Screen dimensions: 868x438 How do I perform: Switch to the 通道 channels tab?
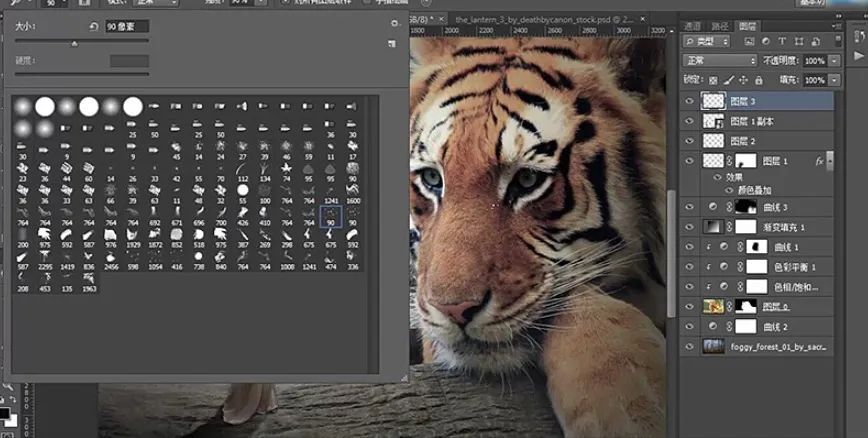pos(692,25)
